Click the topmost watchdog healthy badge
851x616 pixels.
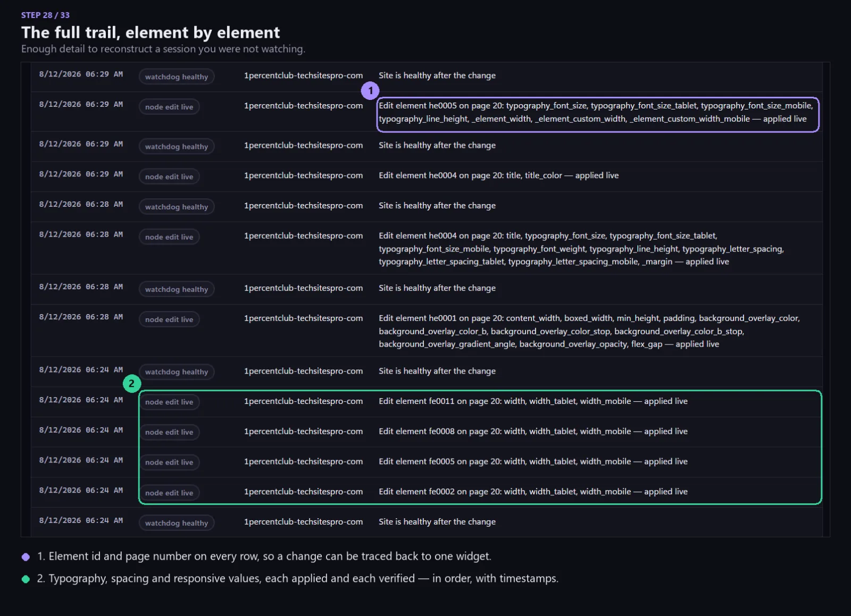(x=177, y=77)
